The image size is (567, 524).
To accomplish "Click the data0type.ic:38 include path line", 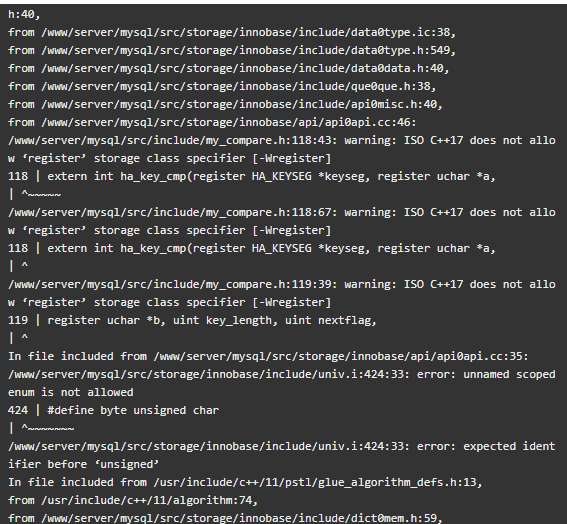I will [232, 33].
